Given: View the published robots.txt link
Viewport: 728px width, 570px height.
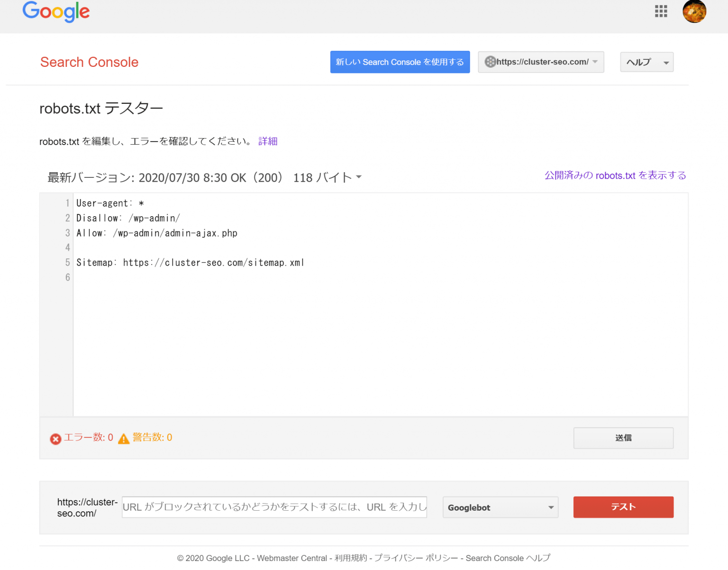Looking at the screenshot, I should [x=615, y=175].
